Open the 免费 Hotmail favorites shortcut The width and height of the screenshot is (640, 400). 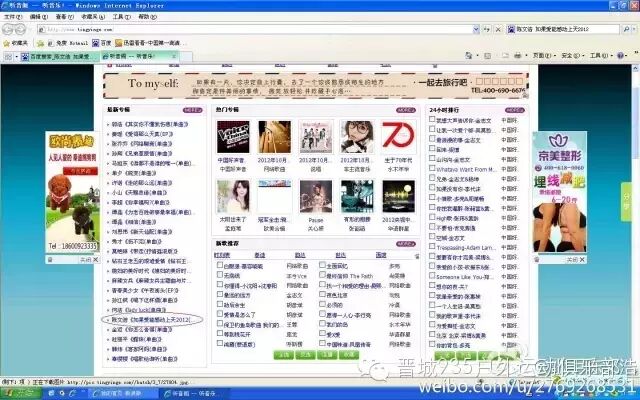pyautogui.click(x=68, y=43)
